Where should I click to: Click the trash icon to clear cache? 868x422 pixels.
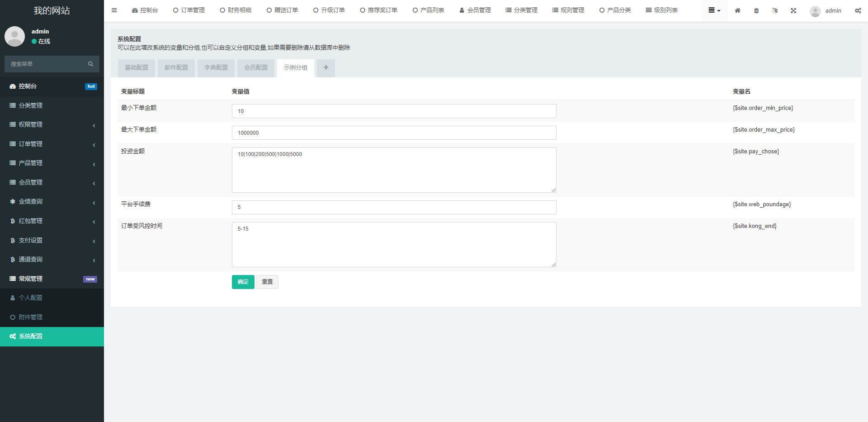point(756,10)
